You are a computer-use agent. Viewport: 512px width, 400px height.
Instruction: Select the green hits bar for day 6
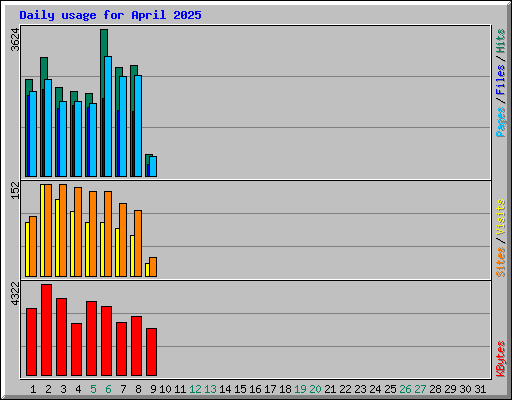point(104,43)
